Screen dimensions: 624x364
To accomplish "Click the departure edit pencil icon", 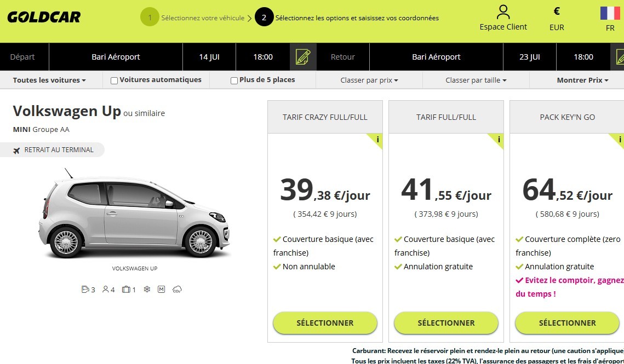I will tap(303, 57).
